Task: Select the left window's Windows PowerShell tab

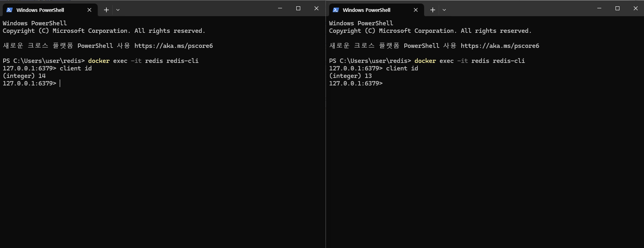Action: pos(49,10)
